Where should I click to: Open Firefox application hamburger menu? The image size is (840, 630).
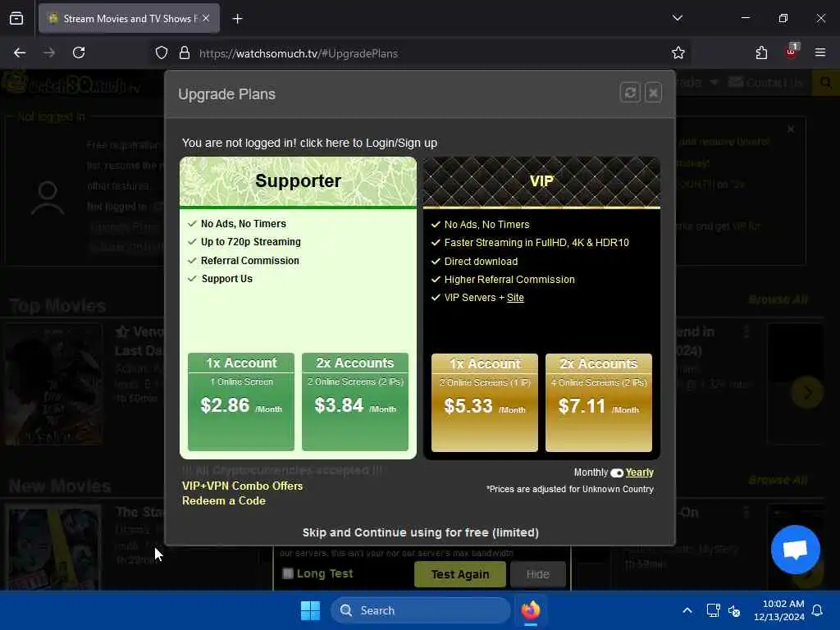click(820, 52)
